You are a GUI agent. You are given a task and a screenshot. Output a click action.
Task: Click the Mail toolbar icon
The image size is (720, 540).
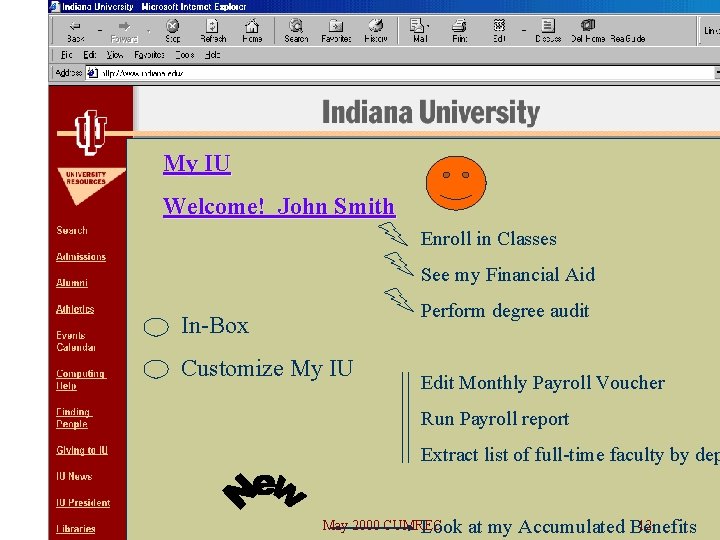point(417,25)
